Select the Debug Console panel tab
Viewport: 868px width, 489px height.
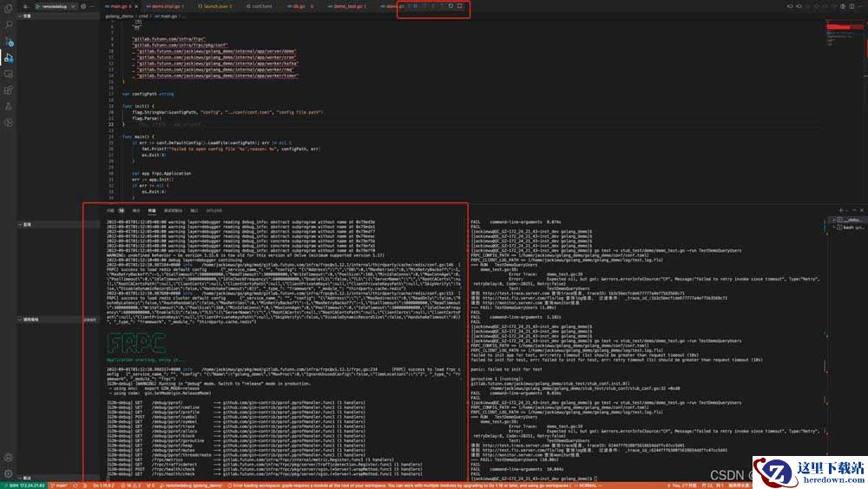174,210
